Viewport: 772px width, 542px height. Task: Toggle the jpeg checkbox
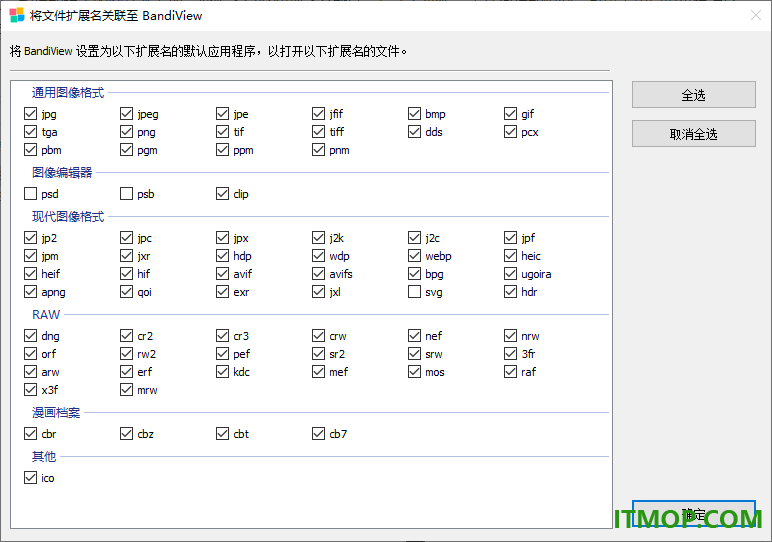[x=127, y=114]
